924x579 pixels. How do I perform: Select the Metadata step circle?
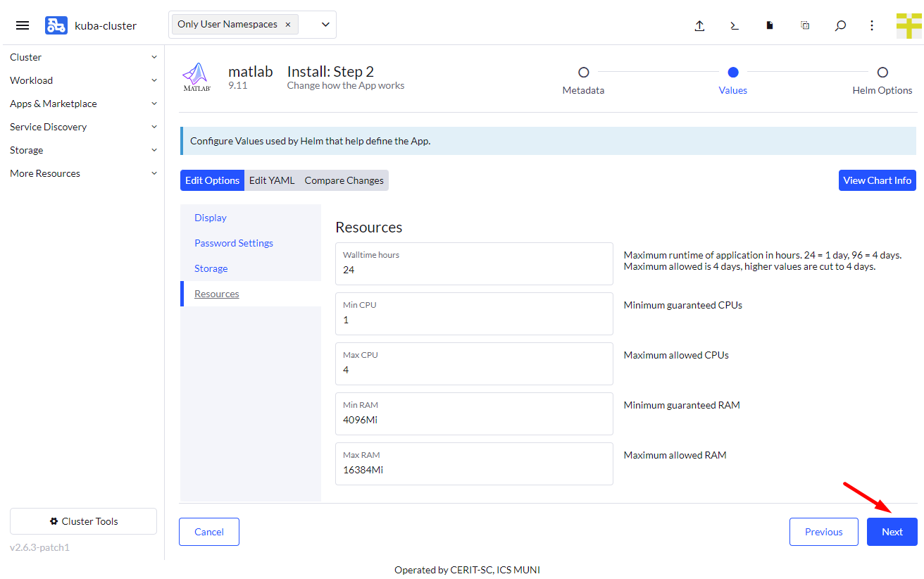[583, 72]
